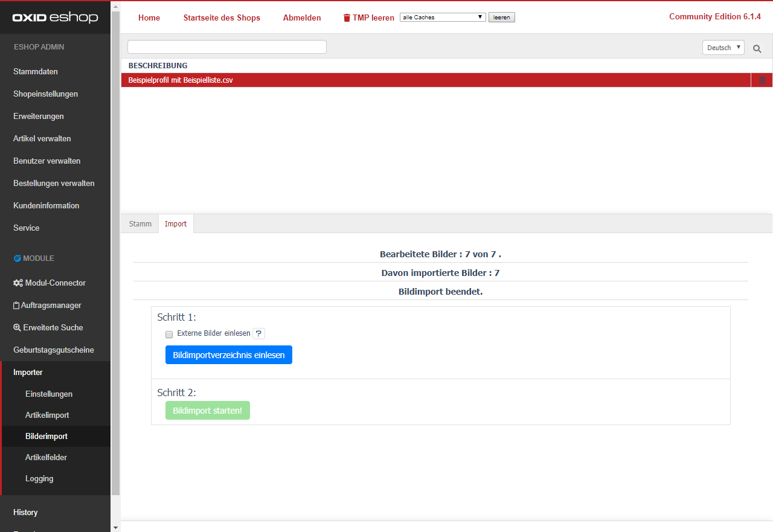Screen dimensions: 773x532
Task: Open Erweiterte Suche in sidebar
Action: [48, 327]
